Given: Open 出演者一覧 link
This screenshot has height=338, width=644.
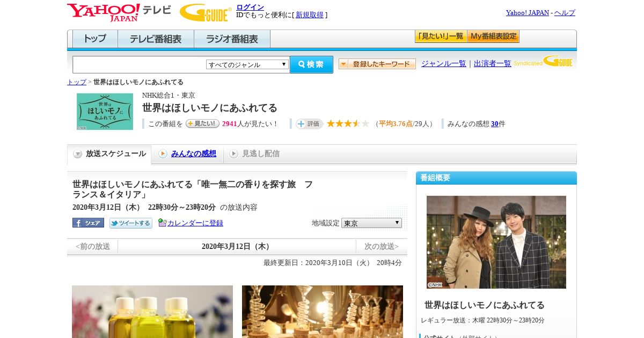Looking at the screenshot, I should tap(493, 63).
